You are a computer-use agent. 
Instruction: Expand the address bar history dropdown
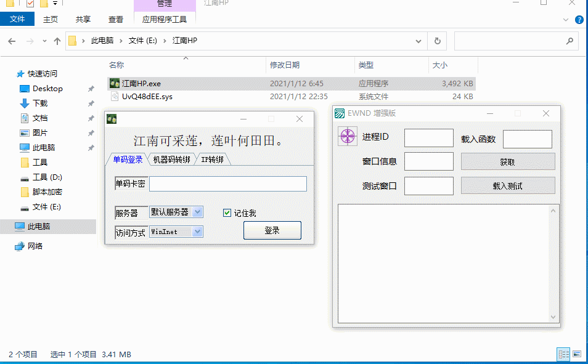419,41
